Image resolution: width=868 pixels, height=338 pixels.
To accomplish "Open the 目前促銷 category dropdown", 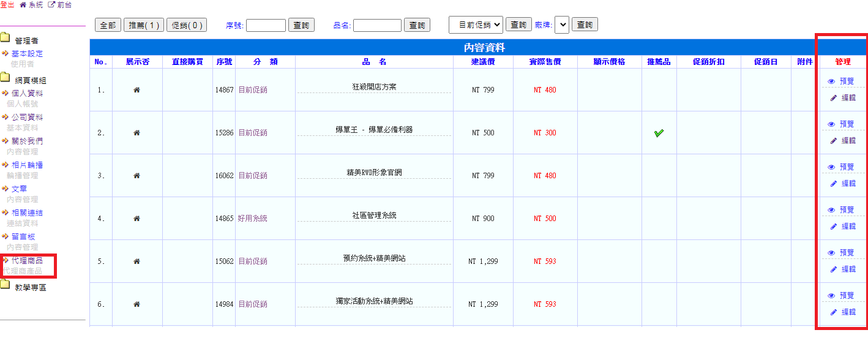I will 476,24.
